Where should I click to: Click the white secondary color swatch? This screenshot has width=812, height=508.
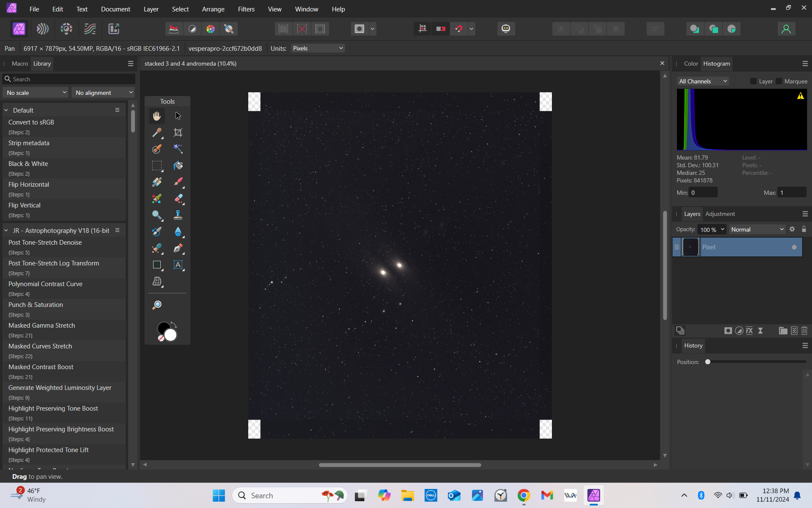(x=170, y=335)
